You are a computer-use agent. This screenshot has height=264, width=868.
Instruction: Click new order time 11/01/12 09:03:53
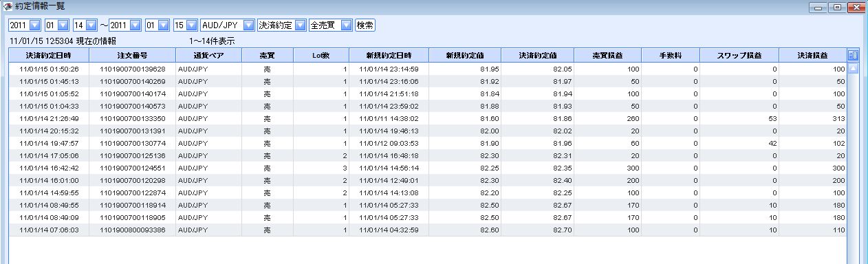coord(389,144)
